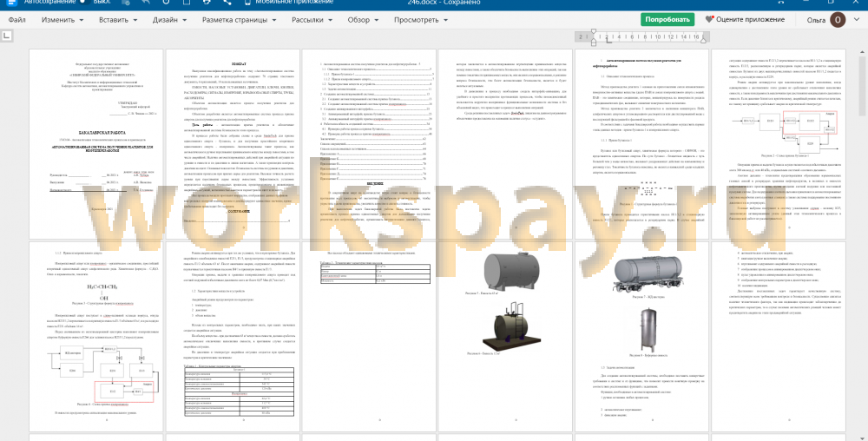The height and width of the screenshot is (441, 868).
Task: Open the Мобильное приложение link
Action: (294, 3)
